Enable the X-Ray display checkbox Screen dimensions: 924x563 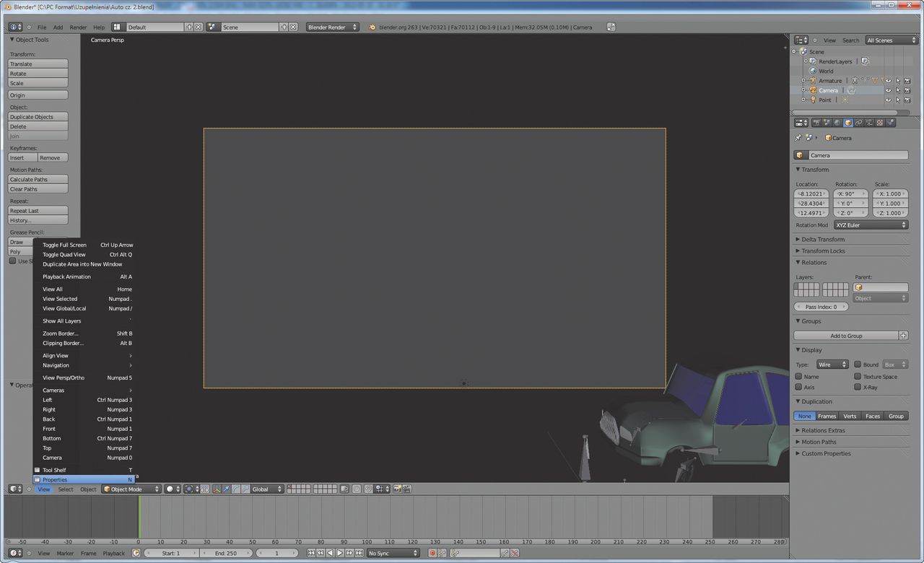pos(858,387)
